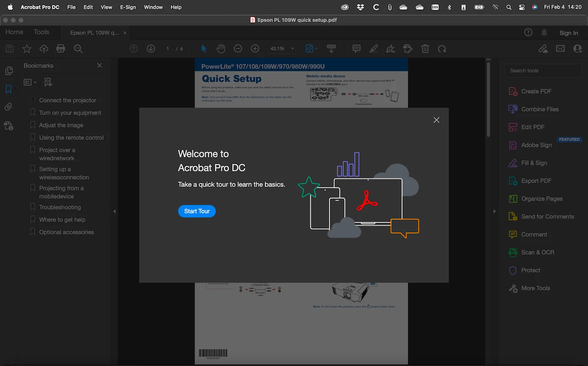Open Adobe Sign tool

(x=536, y=145)
